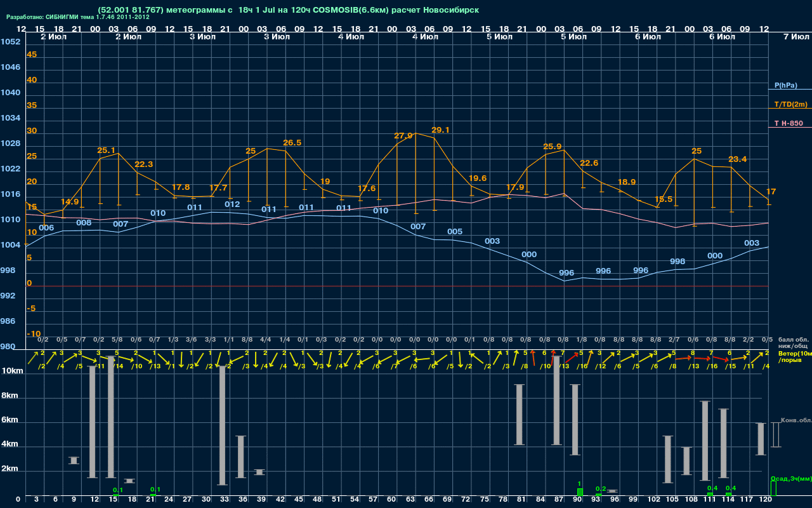Click the 25.9 temperature value
812x508 pixels.
[553, 147]
